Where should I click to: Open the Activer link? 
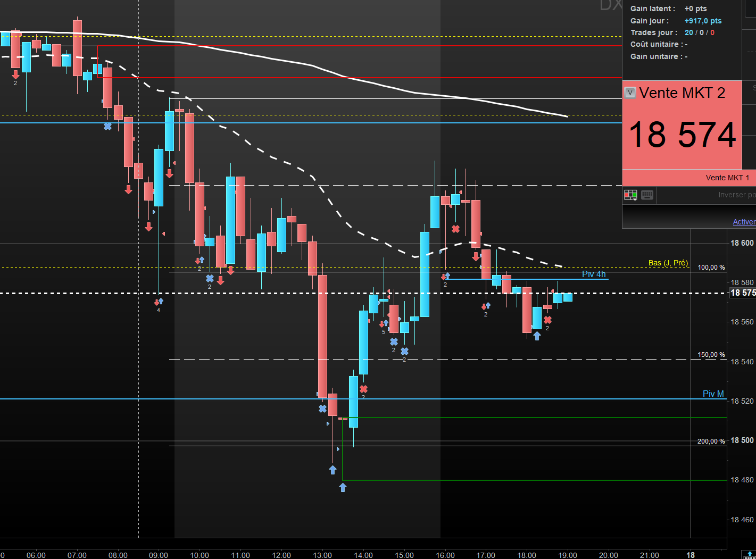point(744,222)
